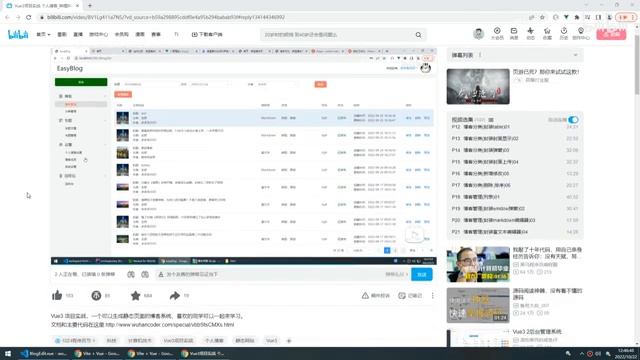
Task: Open danmaku settings icon under player
Action: pyautogui.click(x=145, y=274)
